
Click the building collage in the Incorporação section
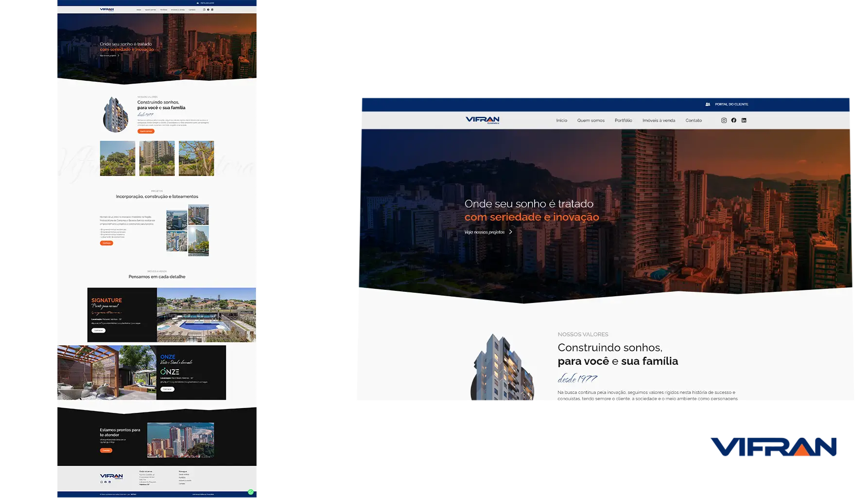[x=188, y=231]
